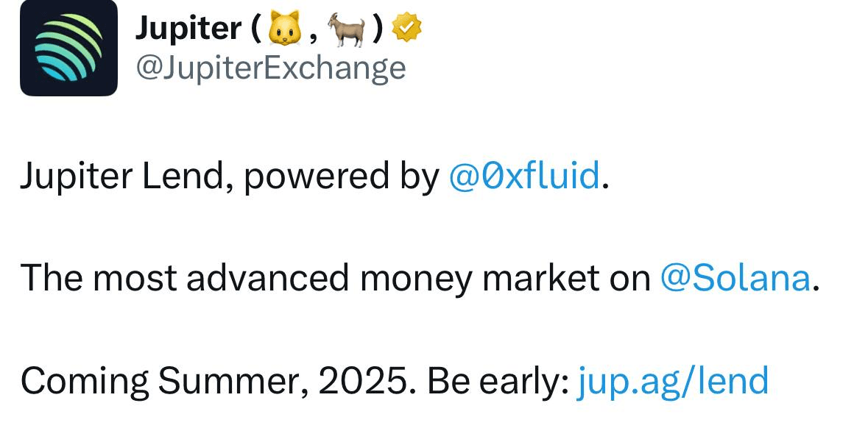Click the opening parenthesis before cat emoji

[x=255, y=29]
